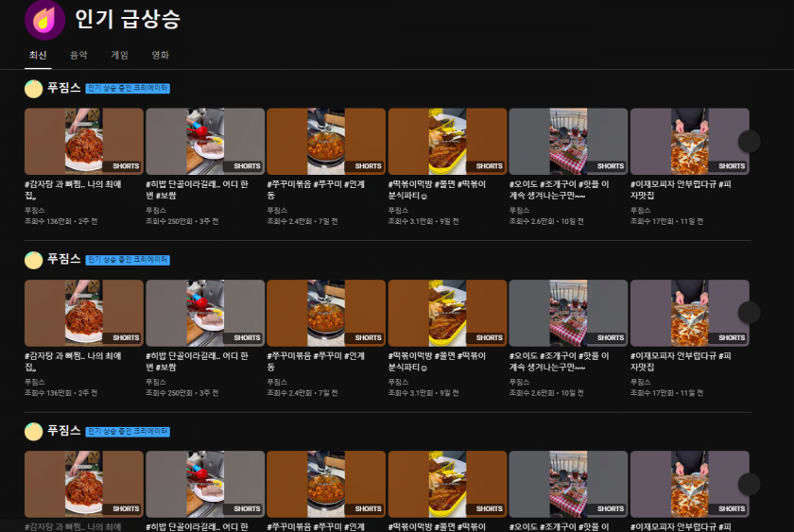The image size is (794, 532).
Task: Open the #오이도 조개구이 Shorts thumbnail in the second section
Action: point(568,313)
